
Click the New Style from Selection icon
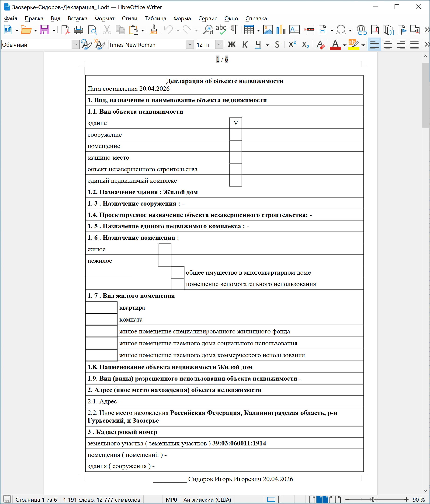pos(100,45)
